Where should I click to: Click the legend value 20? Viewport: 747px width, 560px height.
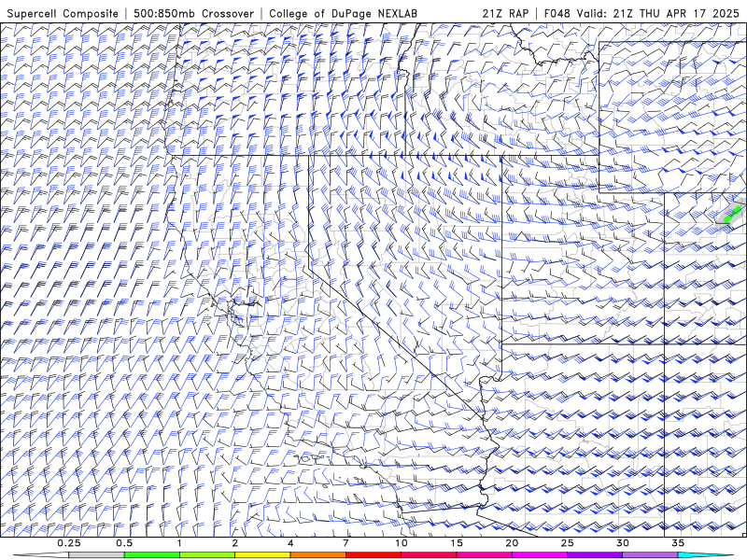coord(512,543)
